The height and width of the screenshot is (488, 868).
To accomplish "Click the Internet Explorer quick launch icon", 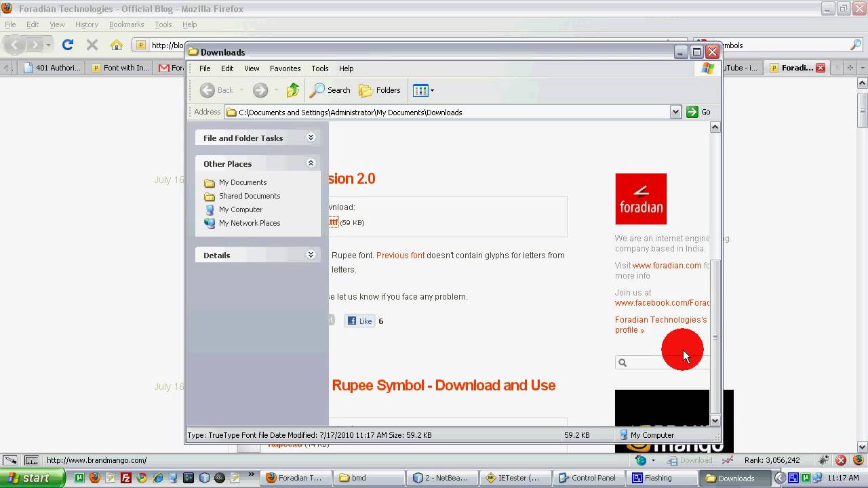I will tap(157, 478).
